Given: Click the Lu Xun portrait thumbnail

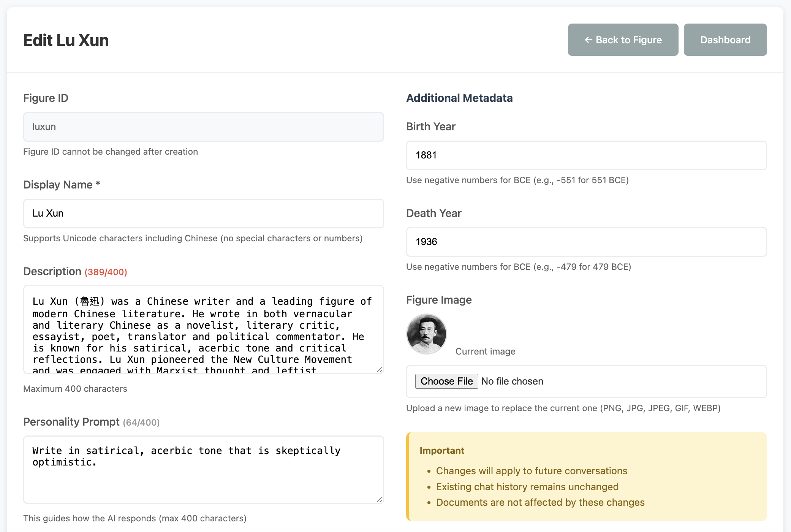Looking at the screenshot, I should (426, 334).
